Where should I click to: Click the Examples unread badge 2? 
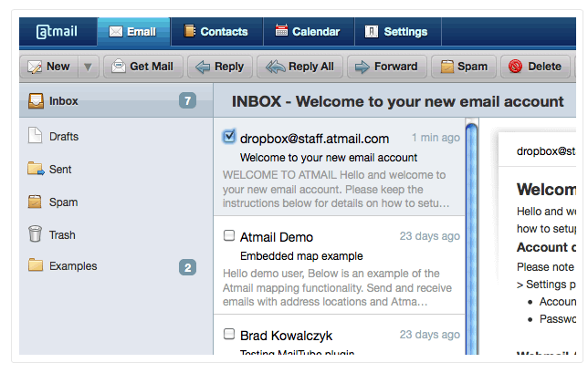tap(187, 267)
